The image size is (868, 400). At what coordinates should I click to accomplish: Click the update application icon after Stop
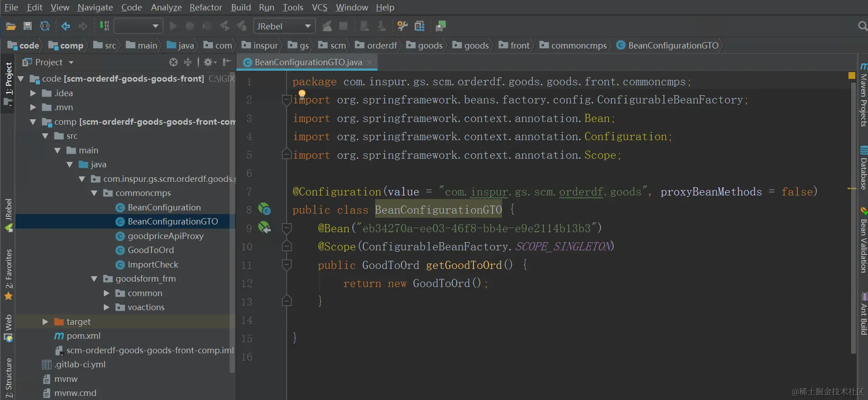(364, 26)
